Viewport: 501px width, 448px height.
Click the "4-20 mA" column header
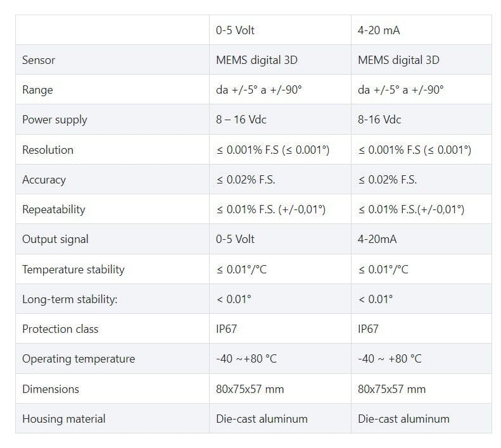pyautogui.click(x=379, y=30)
